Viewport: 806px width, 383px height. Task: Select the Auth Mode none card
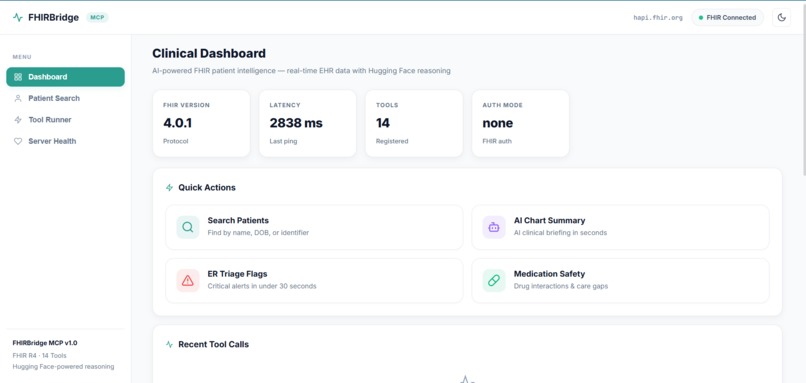pos(520,123)
